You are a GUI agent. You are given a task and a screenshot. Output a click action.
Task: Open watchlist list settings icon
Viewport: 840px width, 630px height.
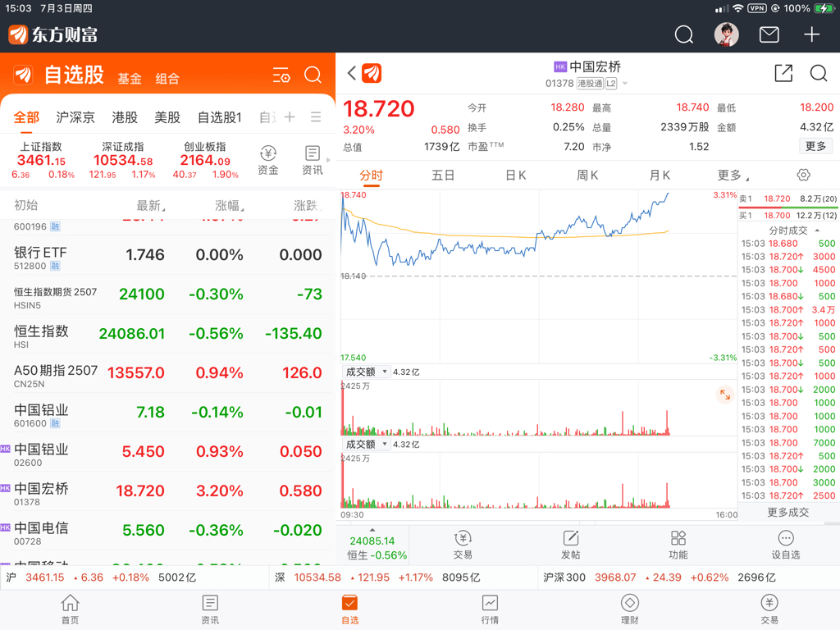[x=281, y=75]
